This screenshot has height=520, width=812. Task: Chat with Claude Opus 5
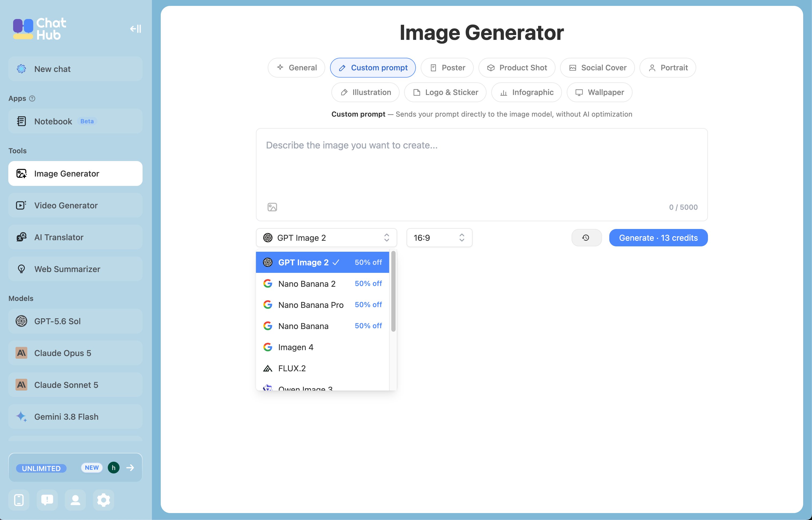75,353
